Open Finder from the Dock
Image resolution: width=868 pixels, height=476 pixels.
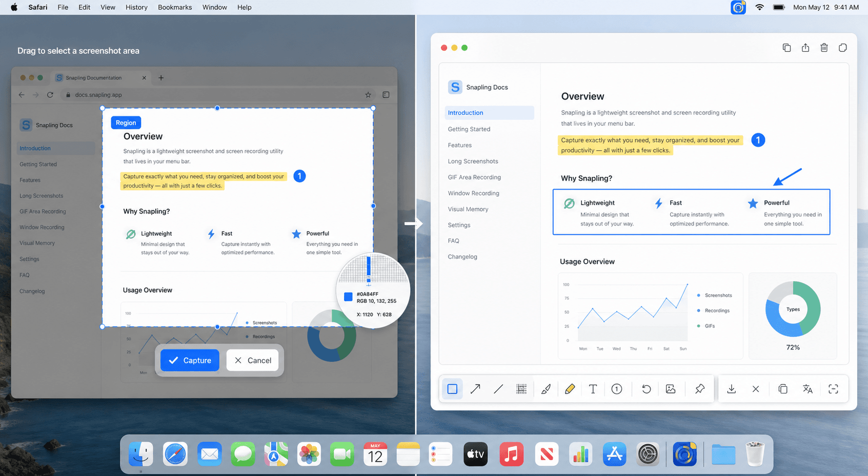pos(140,454)
